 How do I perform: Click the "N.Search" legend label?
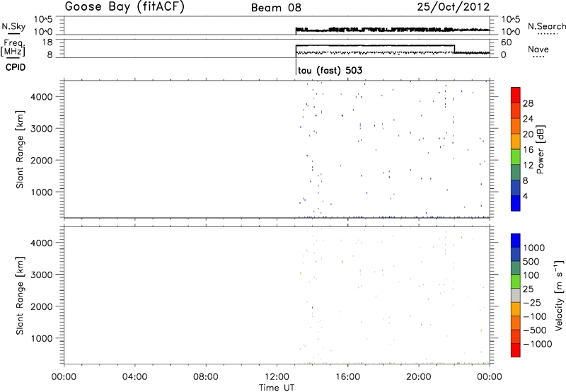(x=546, y=26)
